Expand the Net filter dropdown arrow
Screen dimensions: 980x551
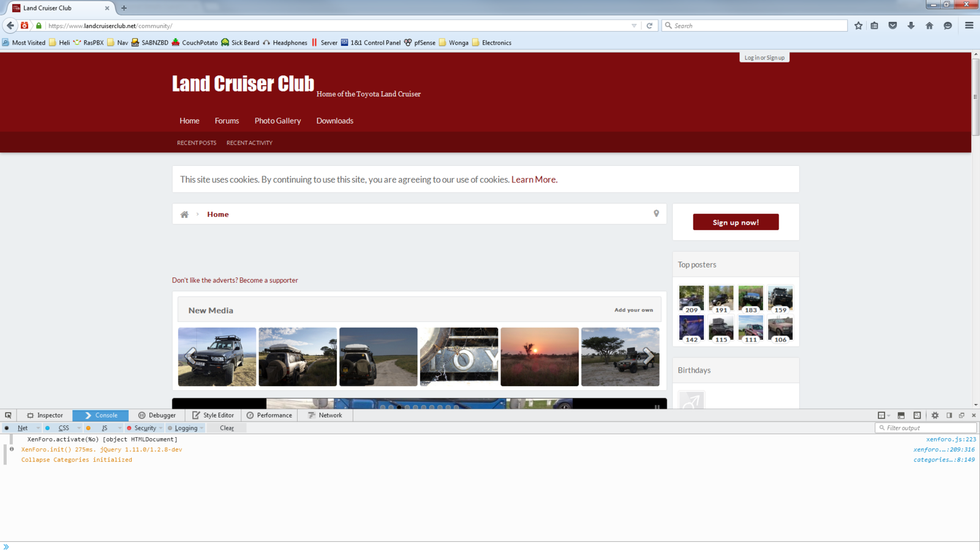[38, 428]
